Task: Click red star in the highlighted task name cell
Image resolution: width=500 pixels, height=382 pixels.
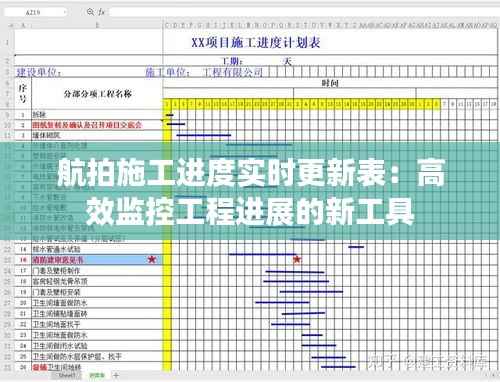Action: pyautogui.click(x=152, y=259)
